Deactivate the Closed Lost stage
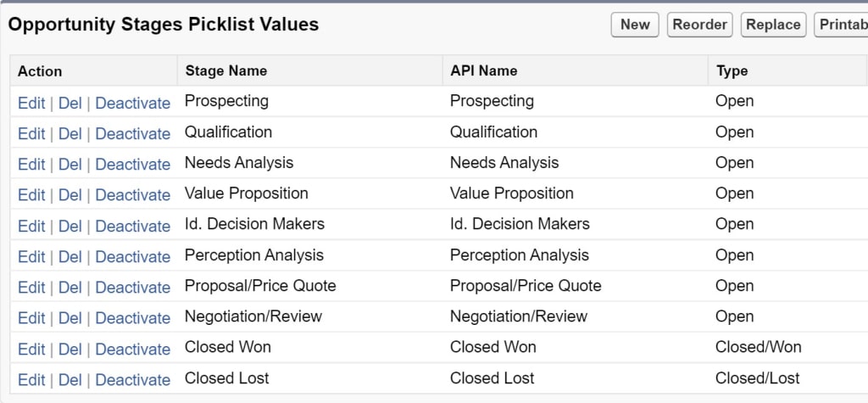The height and width of the screenshot is (403, 868). [x=132, y=379]
